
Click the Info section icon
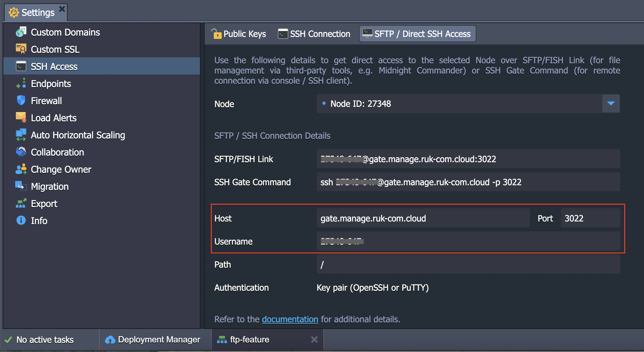click(x=21, y=220)
